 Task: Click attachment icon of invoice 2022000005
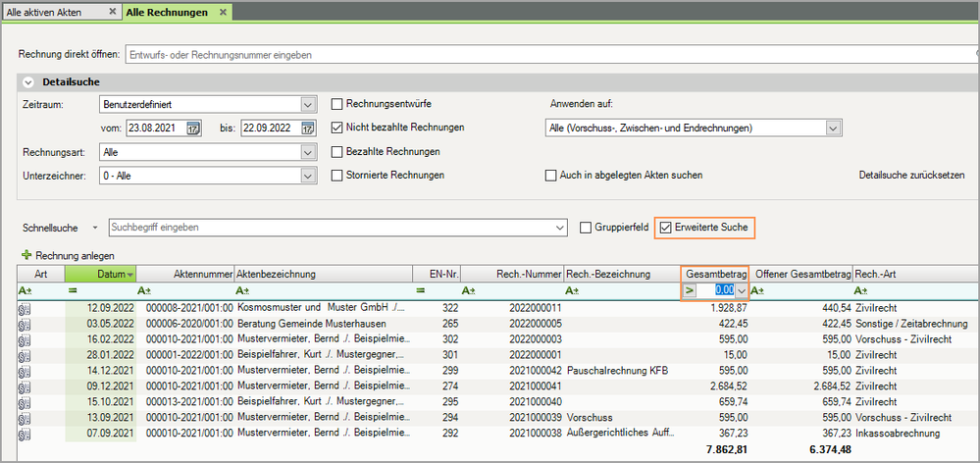[25, 324]
